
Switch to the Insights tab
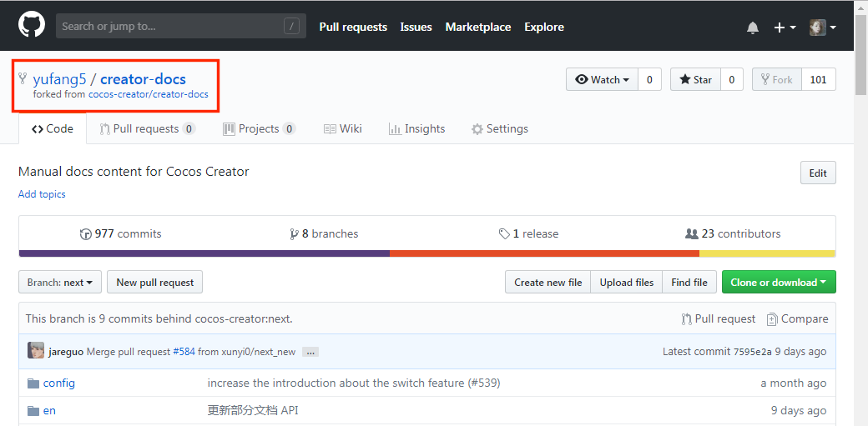coord(416,129)
